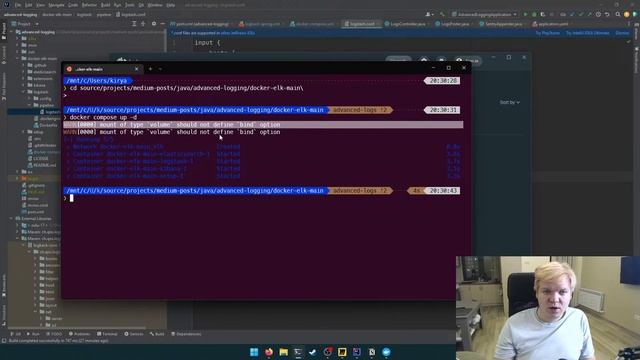This screenshot has height=360, width=640.
Task: Open the IntelliJ IDEA taskbar icon
Action: pyautogui.click(x=357, y=352)
